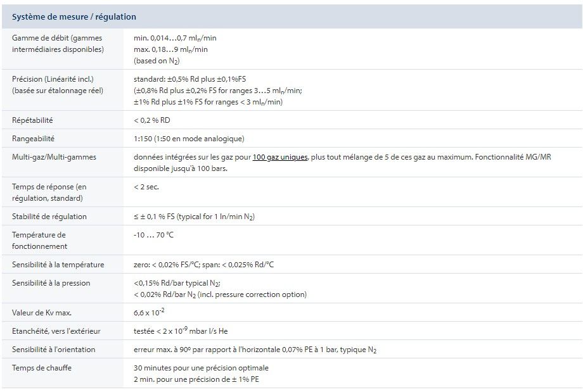Click the "Système de mesure / régulation" header
583x392 pixels.
click(74, 17)
